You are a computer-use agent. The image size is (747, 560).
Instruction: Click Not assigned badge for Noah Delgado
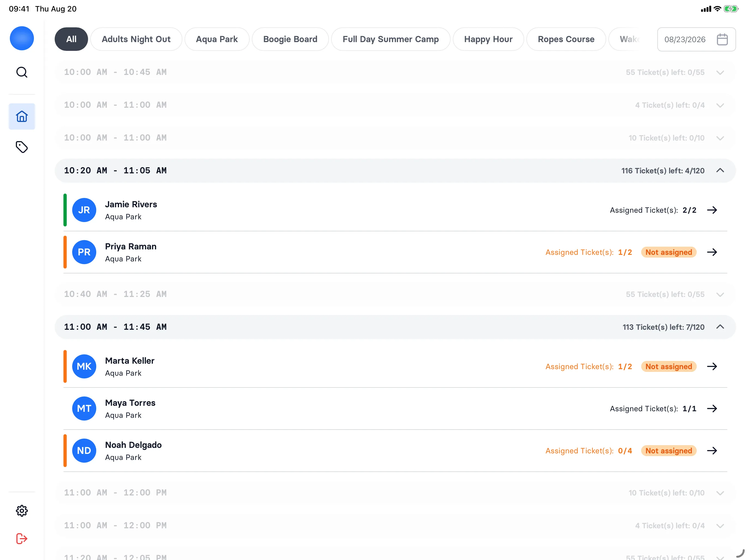click(x=669, y=451)
